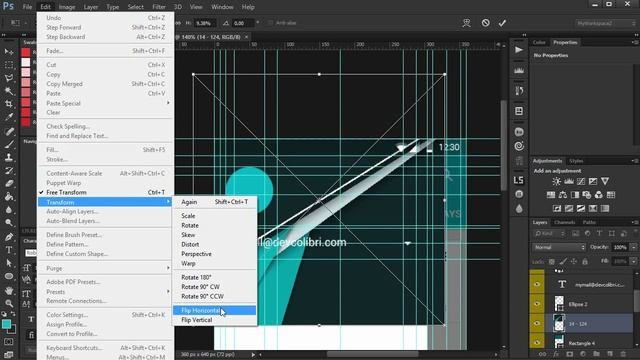640x360 pixels.
Task: Select the Move tool
Action: [9, 52]
